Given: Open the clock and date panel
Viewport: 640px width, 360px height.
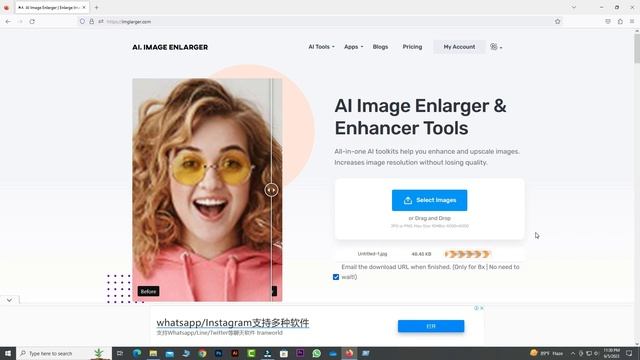Looking at the screenshot, I should [611, 353].
